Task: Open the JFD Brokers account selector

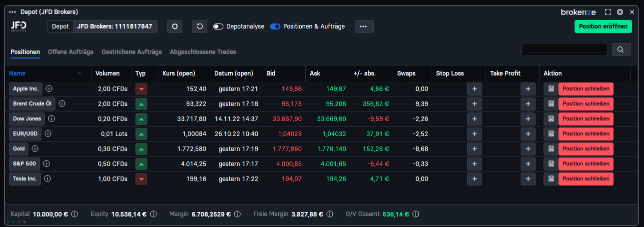Action: [x=115, y=26]
